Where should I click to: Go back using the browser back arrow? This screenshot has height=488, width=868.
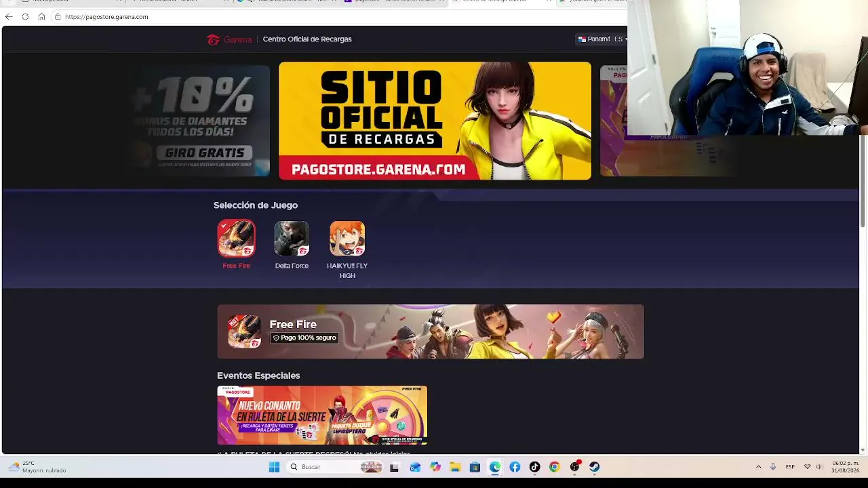[x=9, y=17]
